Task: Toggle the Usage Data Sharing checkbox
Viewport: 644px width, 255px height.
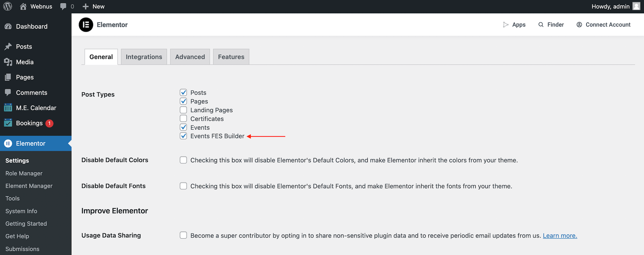Action: (183, 235)
